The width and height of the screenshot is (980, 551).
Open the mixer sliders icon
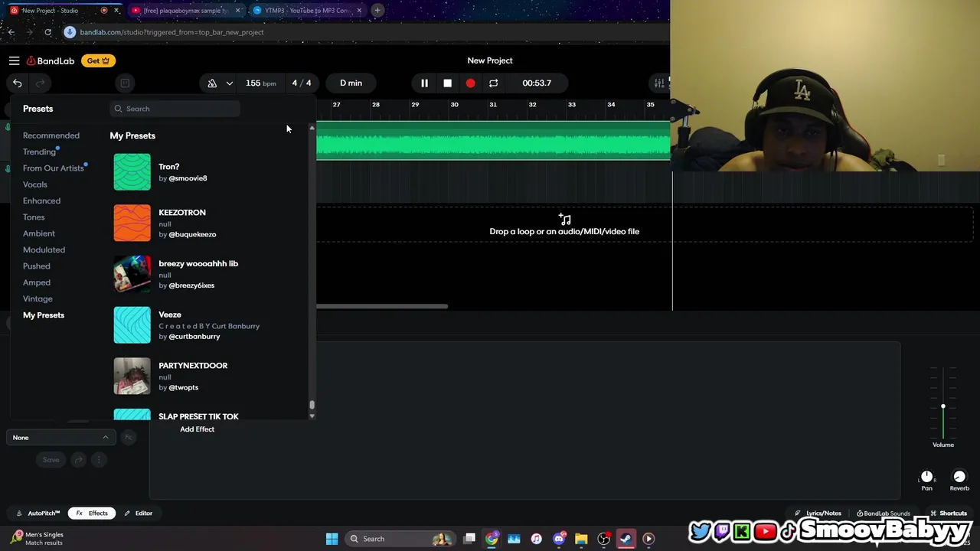(x=659, y=83)
